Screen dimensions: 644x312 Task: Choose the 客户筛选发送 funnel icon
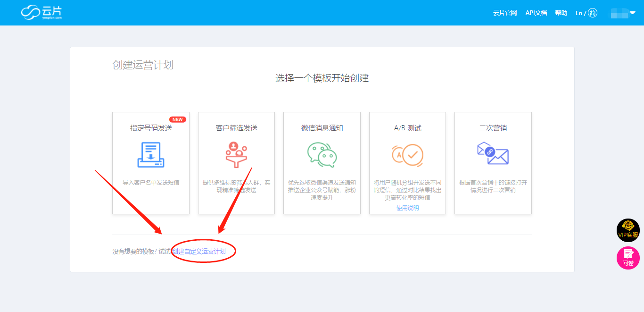(236, 154)
